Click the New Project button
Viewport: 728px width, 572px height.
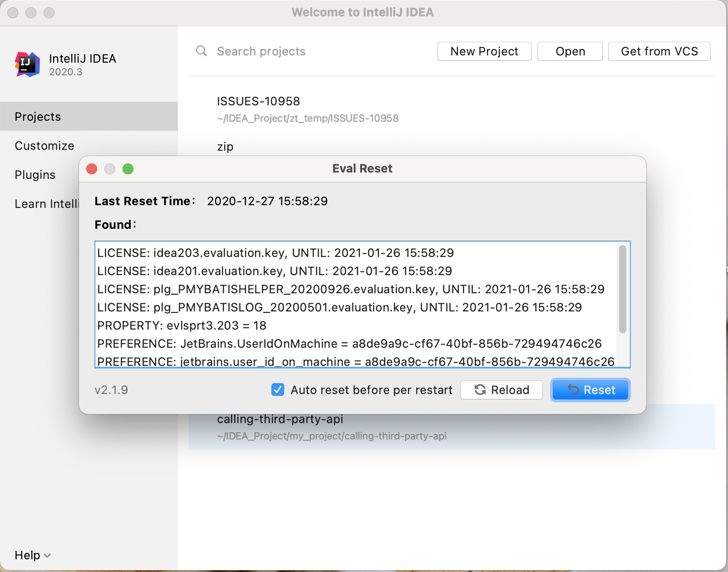coord(484,51)
